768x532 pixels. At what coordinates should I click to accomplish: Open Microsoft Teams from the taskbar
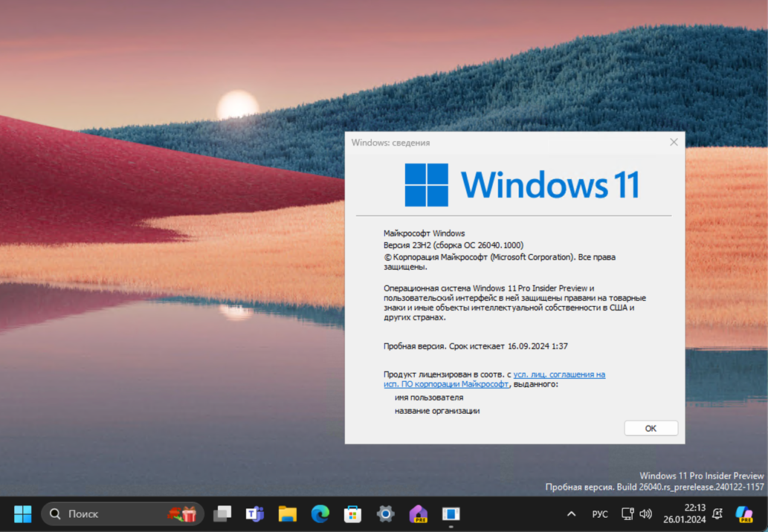[255, 513]
